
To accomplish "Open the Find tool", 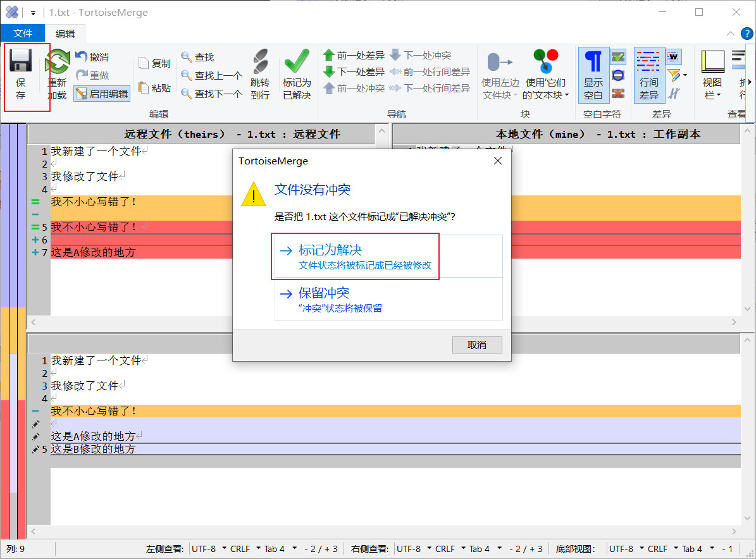I will (x=197, y=57).
